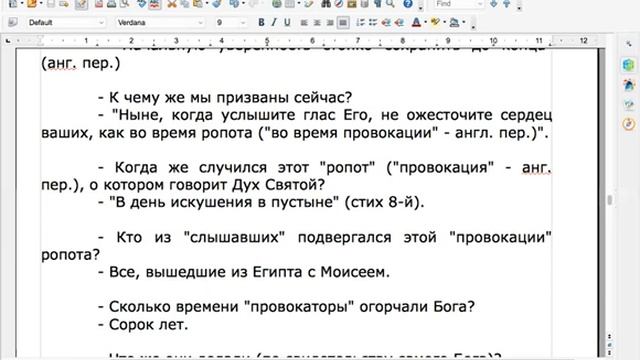Viewport: 640px width, 360px height.
Task: Export directly as PDF icon
Action: pos(99,4)
